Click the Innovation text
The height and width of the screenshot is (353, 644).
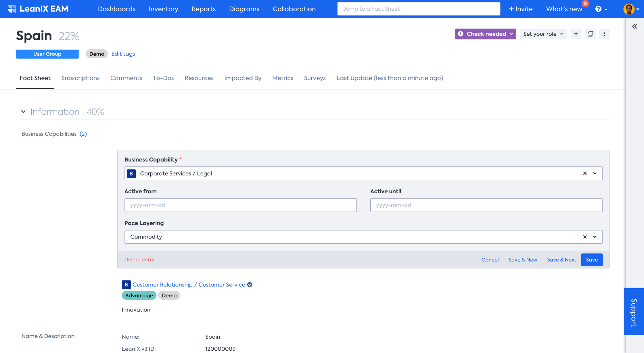tap(136, 310)
